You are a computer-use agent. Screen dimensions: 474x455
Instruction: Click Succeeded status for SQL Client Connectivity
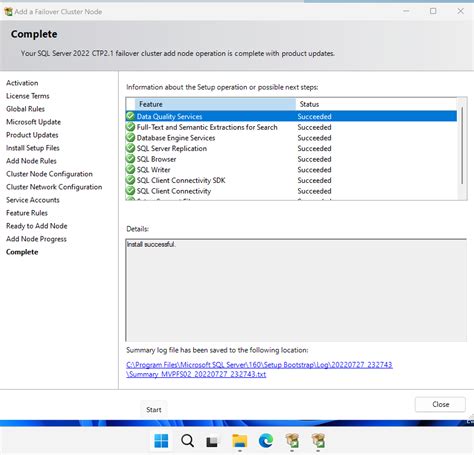click(314, 191)
